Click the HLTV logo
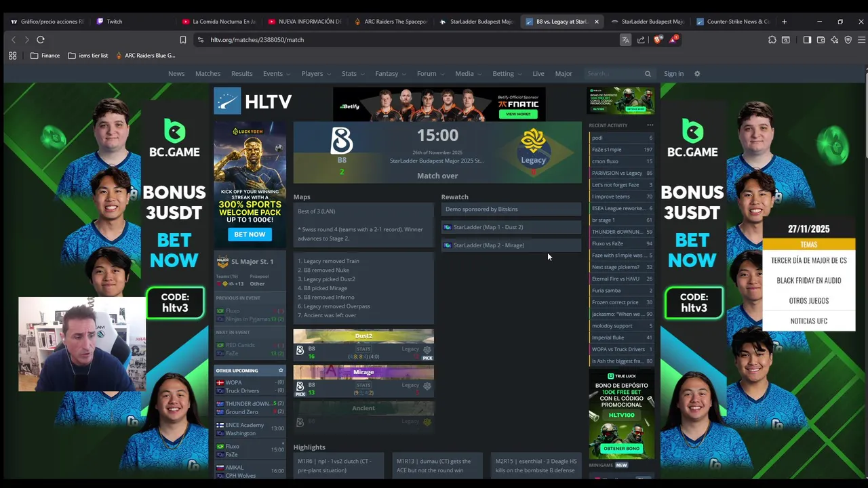 click(x=252, y=101)
